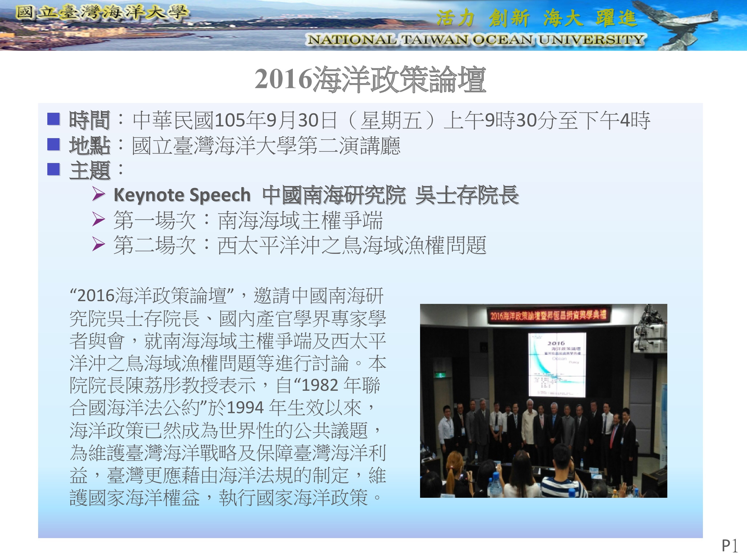Click the paragraph line 為維護臺灣海洋戰略及保障臺灣海洋利
Viewport: 747px width, 560px height.
(x=228, y=453)
